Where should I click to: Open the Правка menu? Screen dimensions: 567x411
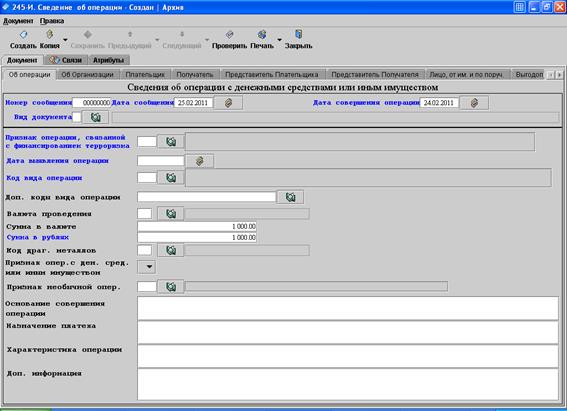[x=52, y=21]
